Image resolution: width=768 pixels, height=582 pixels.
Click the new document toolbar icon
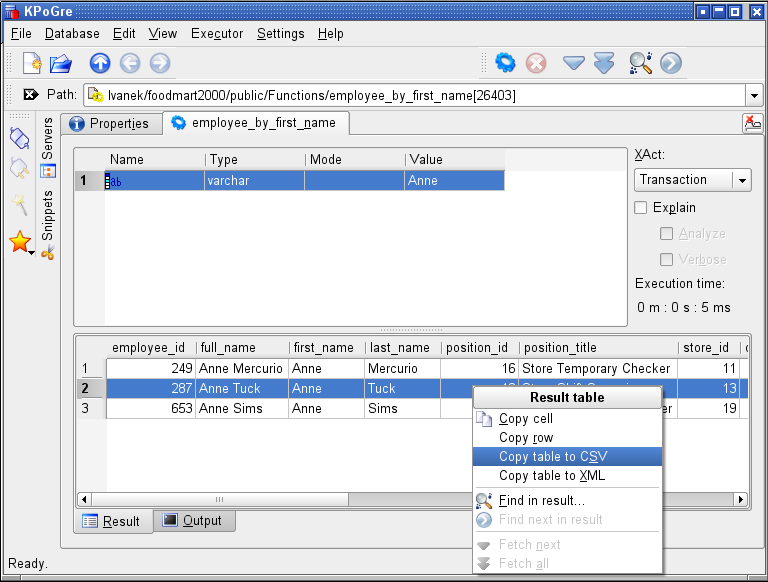click(x=31, y=63)
